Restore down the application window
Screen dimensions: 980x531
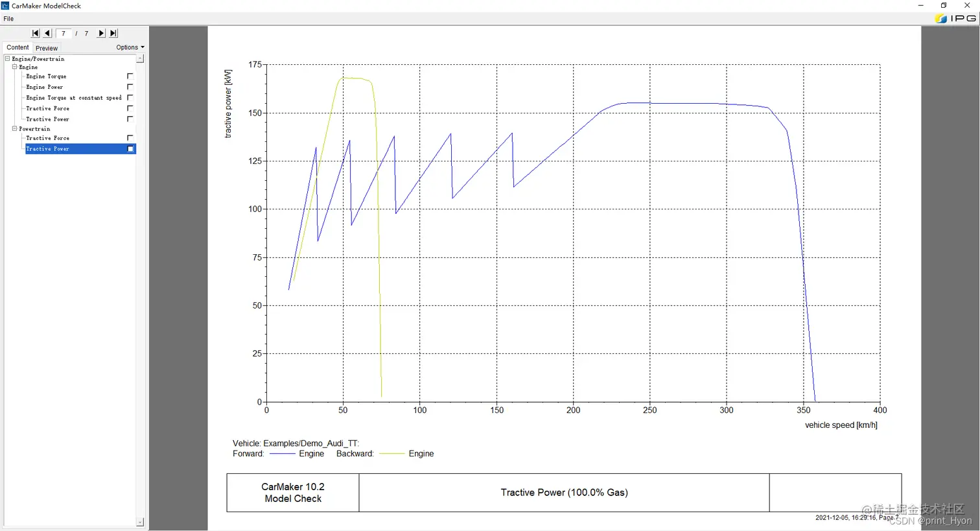(x=944, y=5)
